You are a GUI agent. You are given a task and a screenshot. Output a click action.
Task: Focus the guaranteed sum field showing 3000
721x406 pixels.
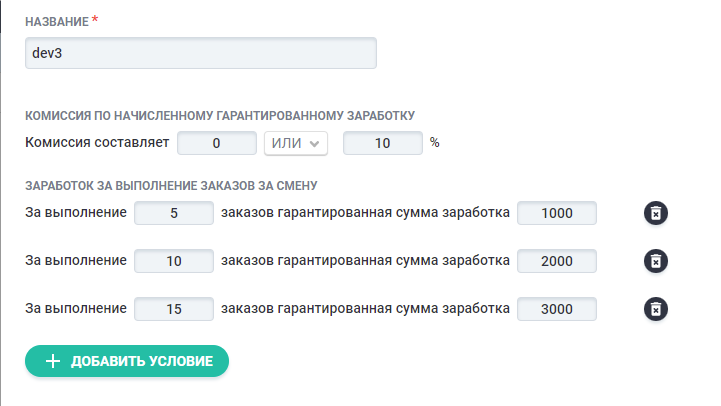(557, 309)
